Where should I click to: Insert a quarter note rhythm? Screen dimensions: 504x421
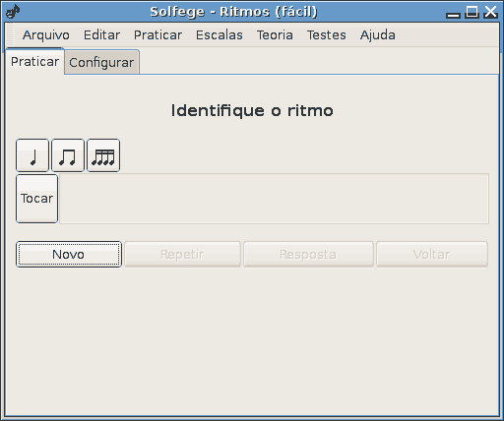[x=32, y=155]
